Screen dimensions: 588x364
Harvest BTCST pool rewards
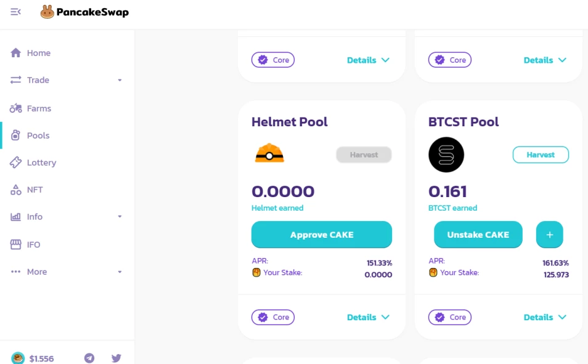coord(541,155)
